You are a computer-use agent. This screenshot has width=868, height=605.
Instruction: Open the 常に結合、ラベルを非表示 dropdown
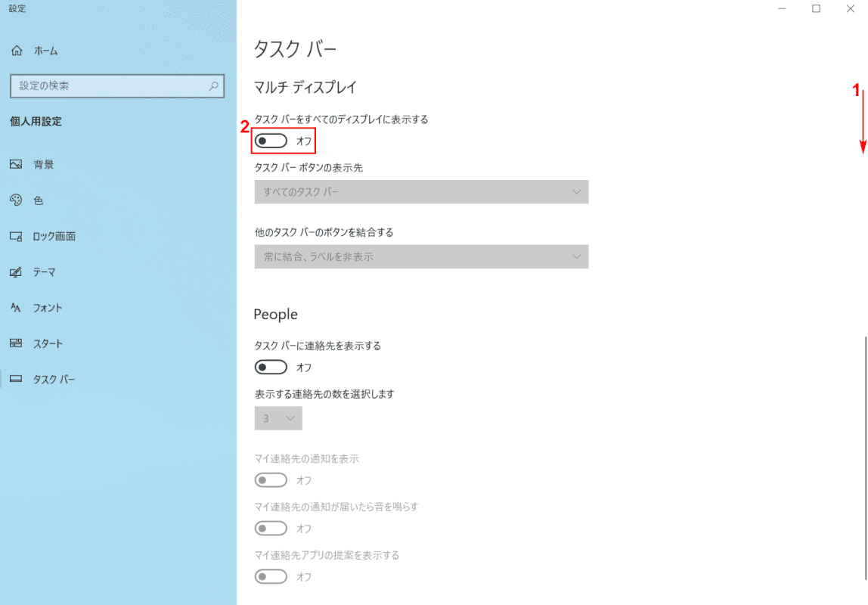coord(421,257)
